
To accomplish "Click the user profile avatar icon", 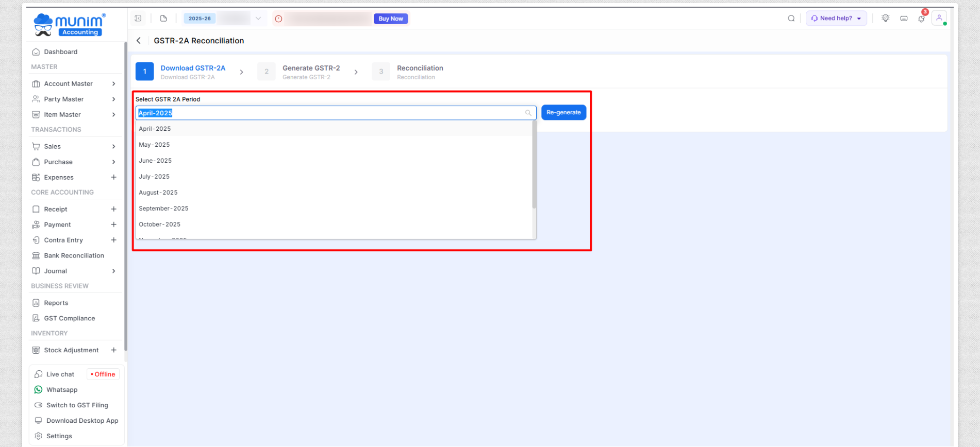I will [x=939, y=18].
